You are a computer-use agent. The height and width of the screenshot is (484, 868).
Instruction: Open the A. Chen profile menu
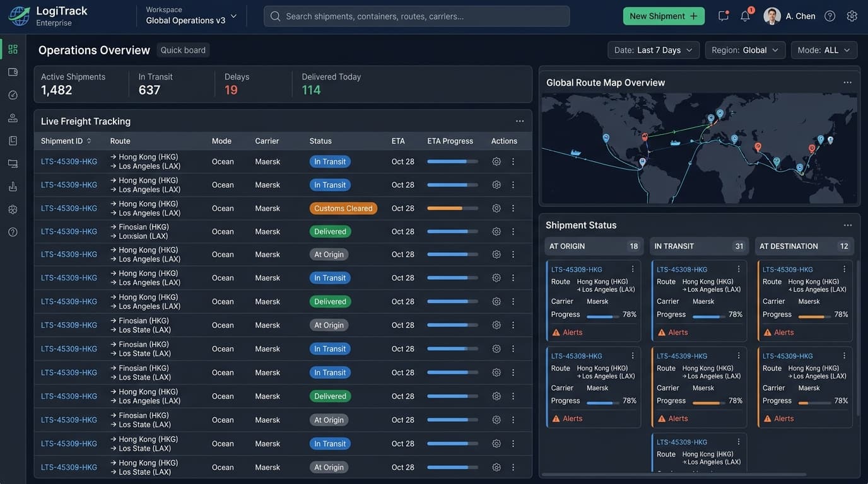(x=790, y=16)
